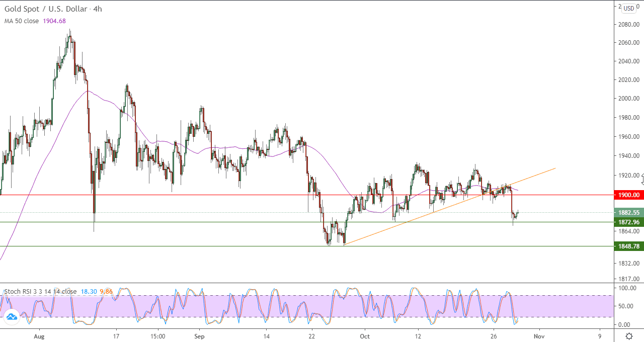Viewport: 644px width, 342px height.
Task: Click the green 1848.78 price label
Action: [x=629, y=246]
